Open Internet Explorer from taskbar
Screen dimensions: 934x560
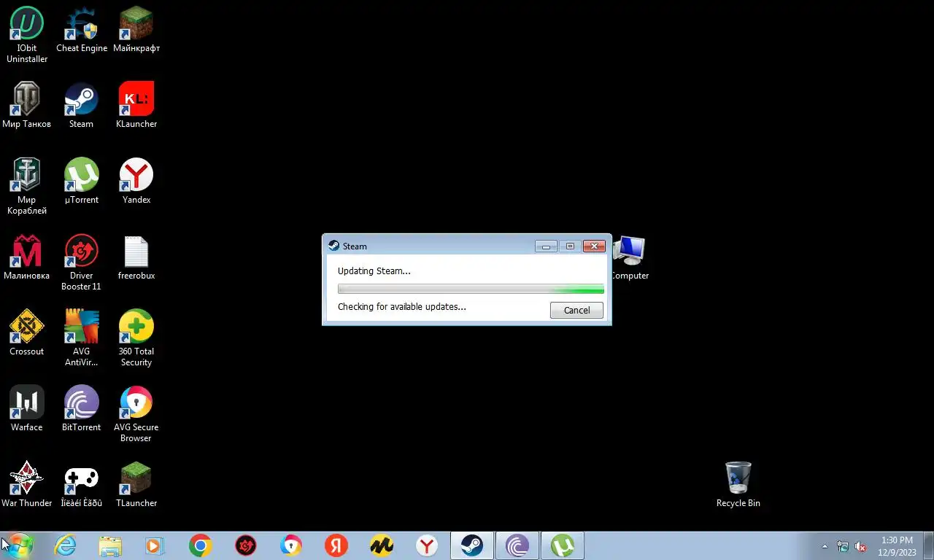[x=65, y=545]
